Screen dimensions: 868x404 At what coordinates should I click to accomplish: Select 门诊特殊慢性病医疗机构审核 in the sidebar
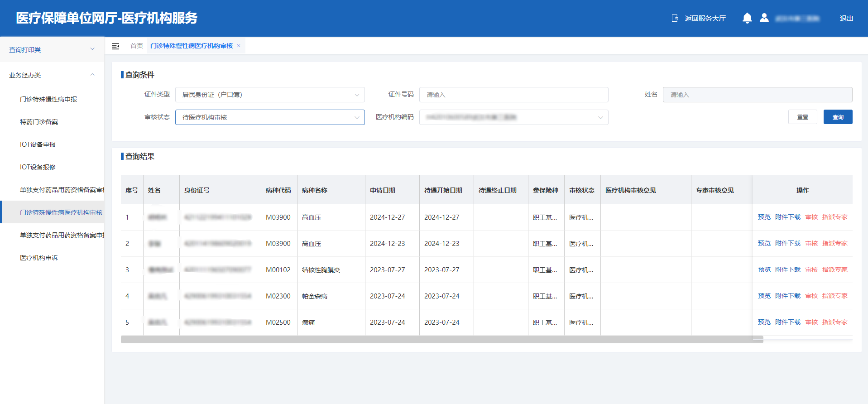(x=52, y=212)
